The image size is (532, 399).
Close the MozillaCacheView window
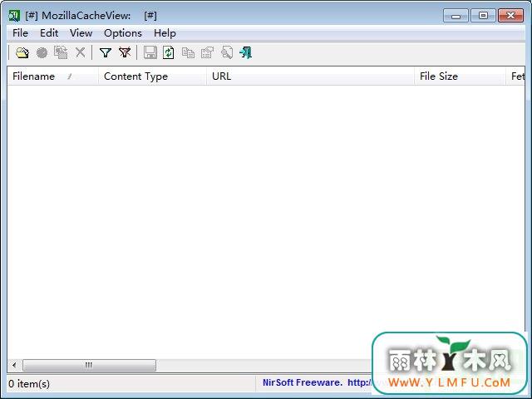pyautogui.click(x=510, y=16)
